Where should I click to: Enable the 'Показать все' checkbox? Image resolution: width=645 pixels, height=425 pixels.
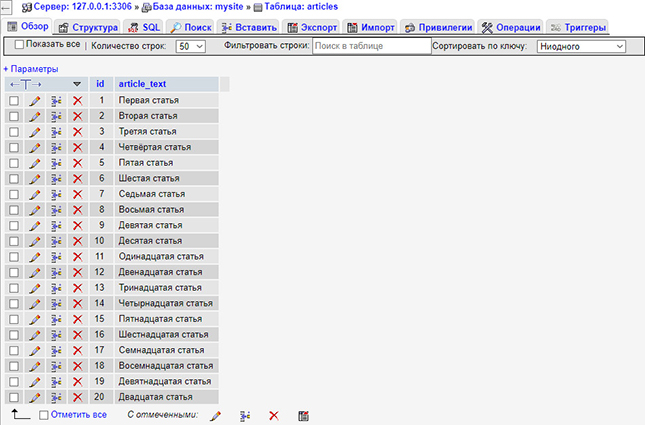point(19,45)
